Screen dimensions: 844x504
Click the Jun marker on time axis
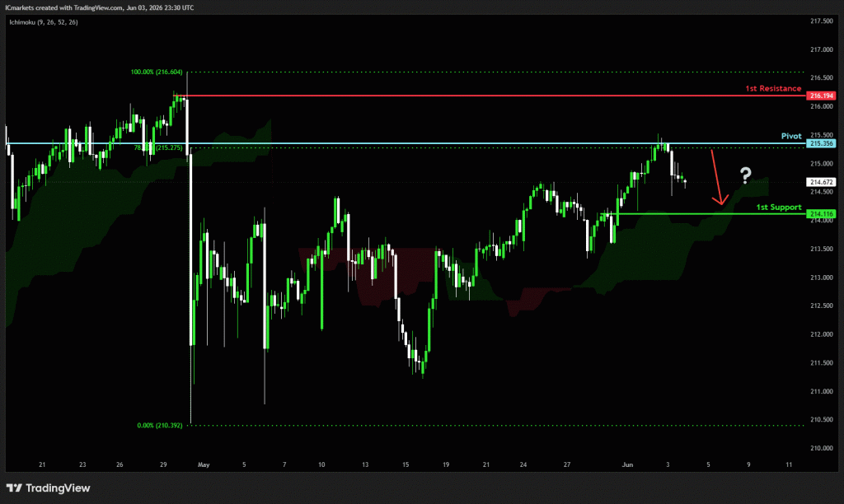pyautogui.click(x=627, y=464)
